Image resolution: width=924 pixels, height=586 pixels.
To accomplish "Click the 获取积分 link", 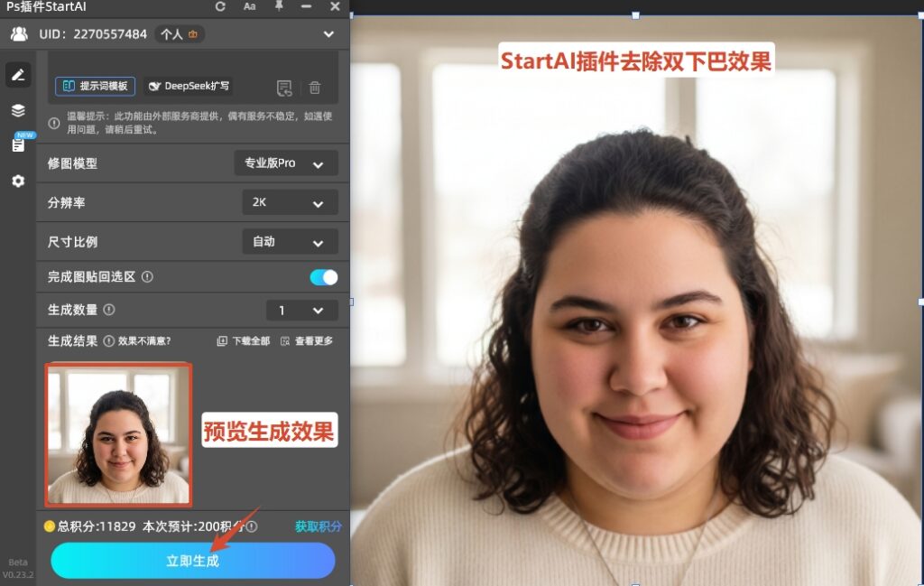I will pos(318,526).
